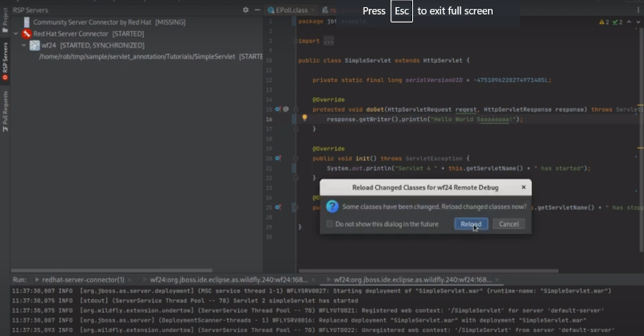Viewport: 644px width, 336px height.
Task: Click override gutter icon on line 15
Action: pos(278,109)
